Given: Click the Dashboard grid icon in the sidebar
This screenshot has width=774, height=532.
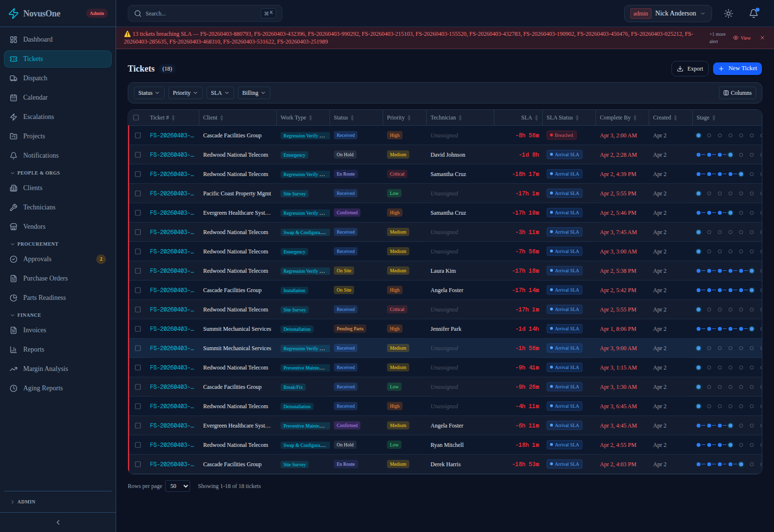Looking at the screenshot, I should [x=14, y=40].
